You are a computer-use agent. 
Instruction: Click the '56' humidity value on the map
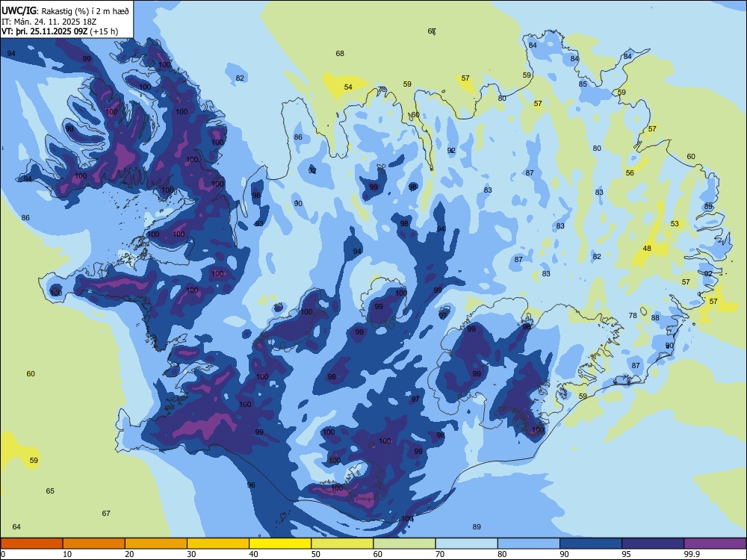[630, 173]
